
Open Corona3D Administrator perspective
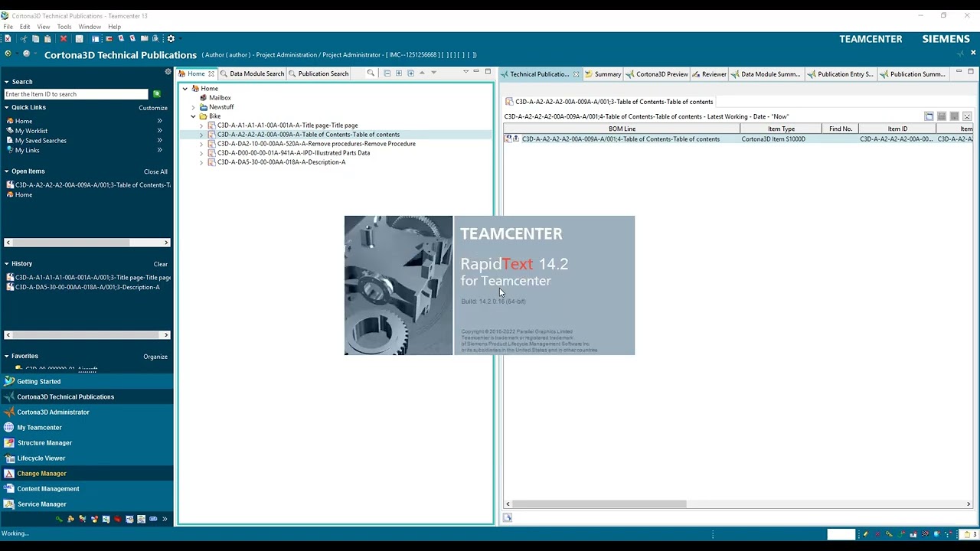pyautogui.click(x=53, y=412)
